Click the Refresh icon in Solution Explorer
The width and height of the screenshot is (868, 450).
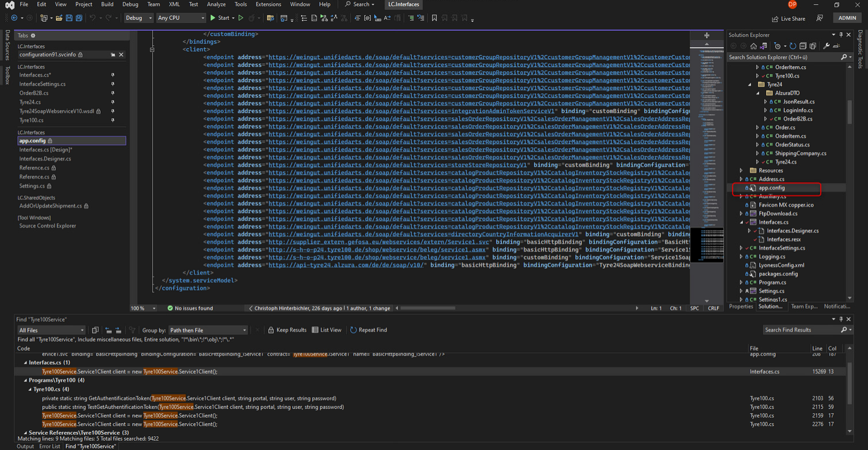point(793,46)
